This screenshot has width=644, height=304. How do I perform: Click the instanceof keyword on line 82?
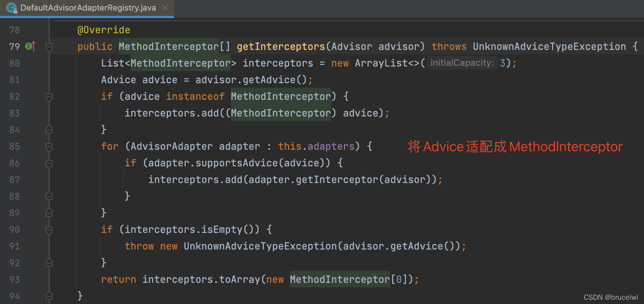pos(195,96)
